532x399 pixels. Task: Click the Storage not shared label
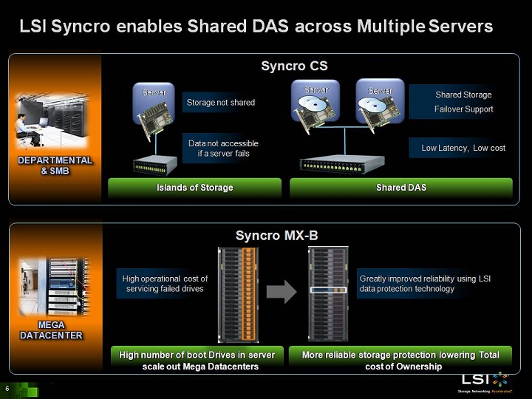220,102
